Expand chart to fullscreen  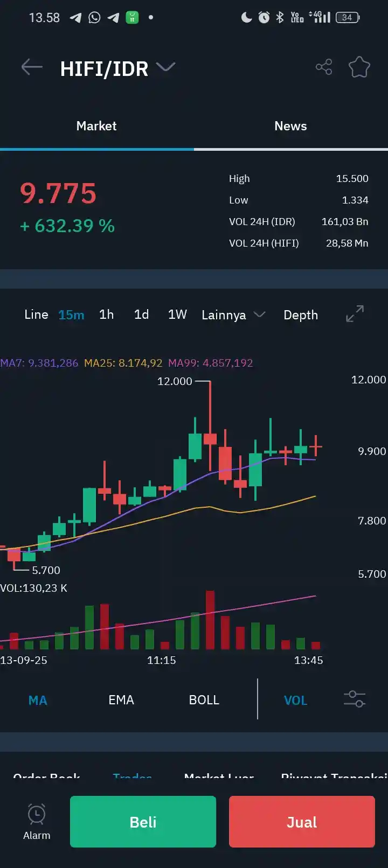355,314
